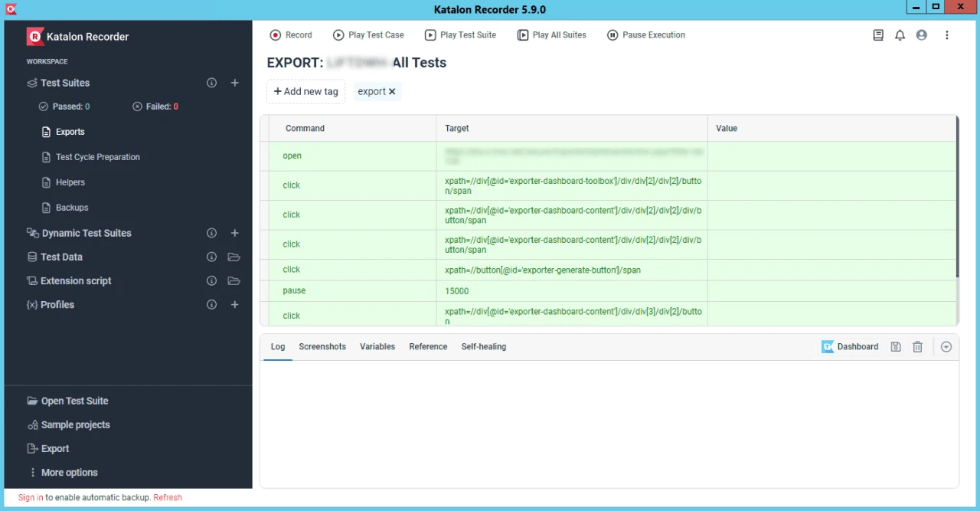Expand Dynamic Test Suites section
This screenshot has height=511, width=980.
point(79,233)
